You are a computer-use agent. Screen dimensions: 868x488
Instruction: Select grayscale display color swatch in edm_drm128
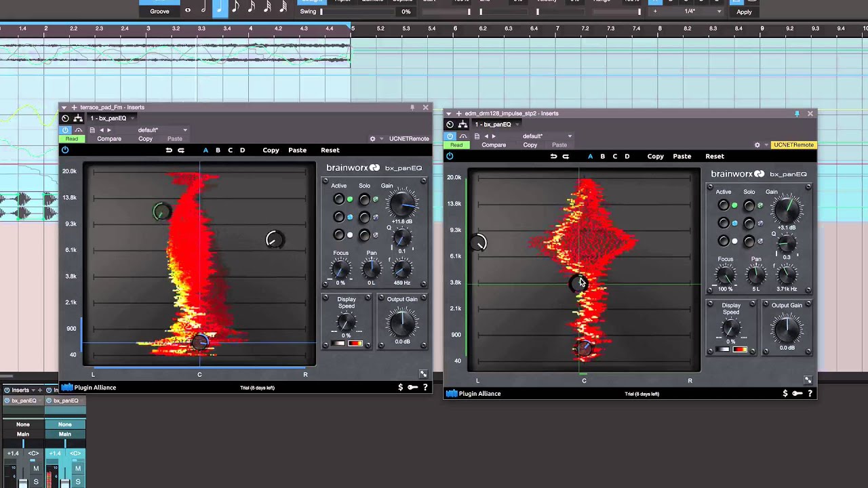pyautogui.click(x=723, y=349)
